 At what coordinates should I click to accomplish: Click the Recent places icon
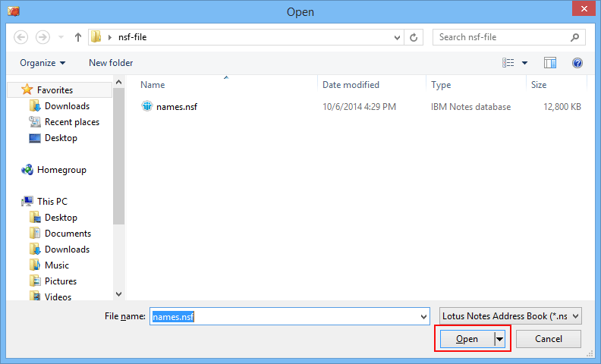35,122
